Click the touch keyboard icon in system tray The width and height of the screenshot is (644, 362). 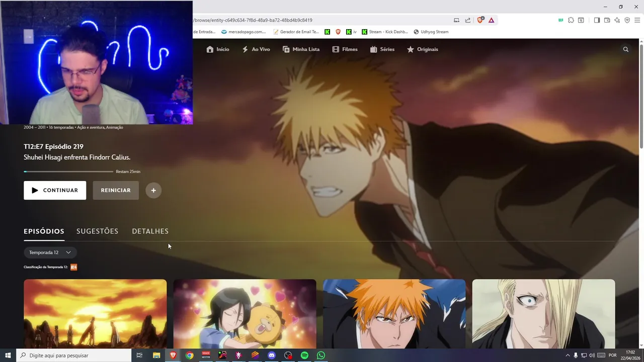tap(601, 355)
